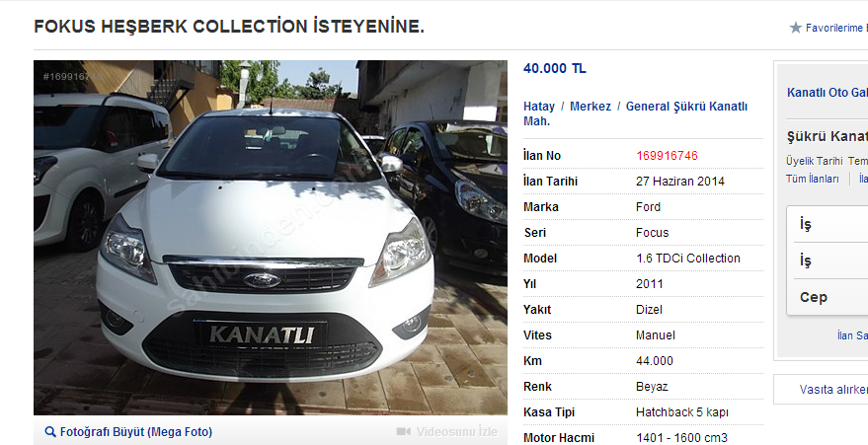Click the main white Ford Focus photo
868x445 pixels.
click(271, 238)
